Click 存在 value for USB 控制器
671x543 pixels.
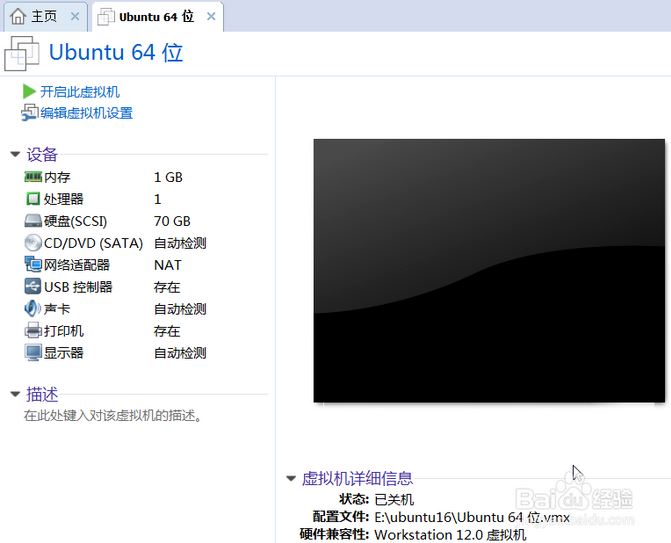tap(167, 287)
